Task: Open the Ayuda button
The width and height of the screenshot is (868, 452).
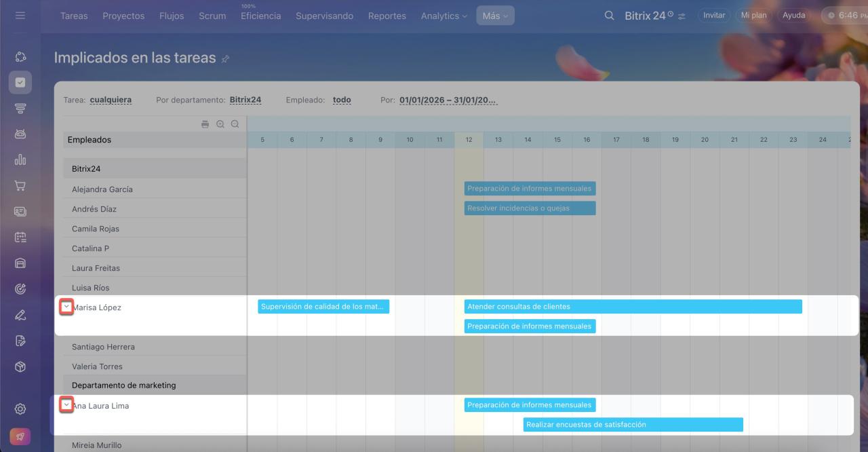Action: [x=794, y=15]
